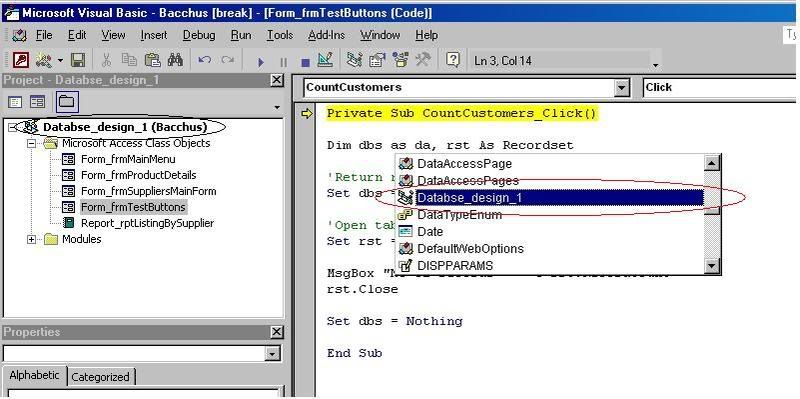Select Report_rptListingBySupplier in project tree

pos(147,223)
